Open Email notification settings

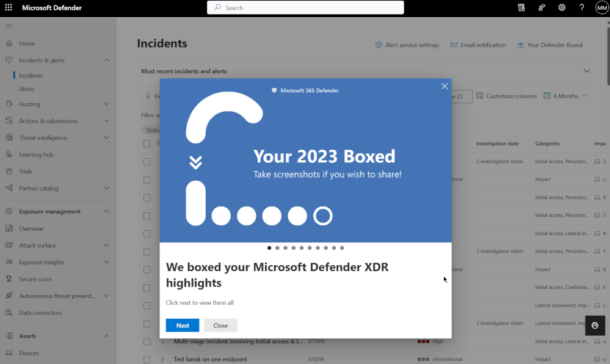click(478, 45)
